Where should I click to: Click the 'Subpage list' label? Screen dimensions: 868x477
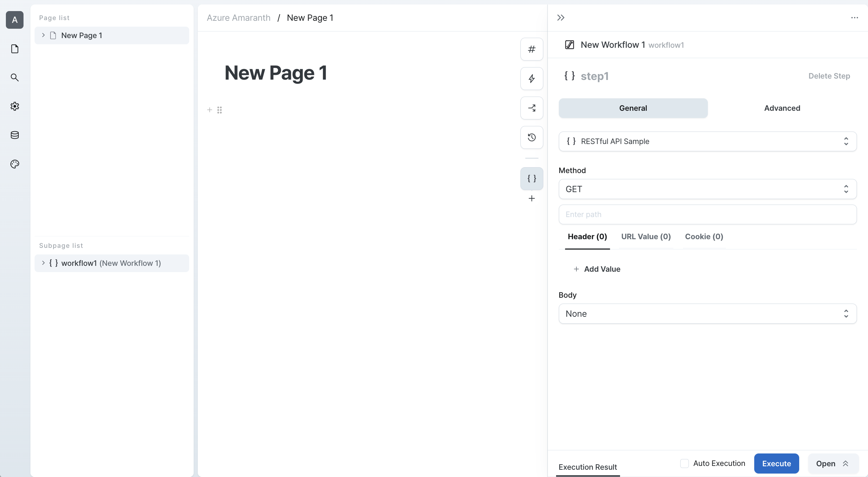[61, 245]
